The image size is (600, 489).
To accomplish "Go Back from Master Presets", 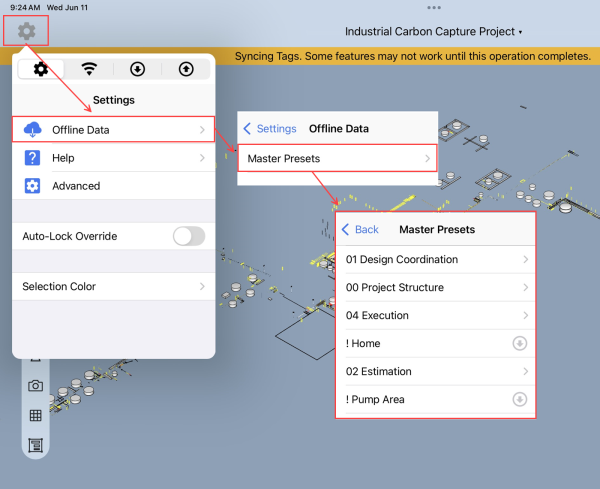I will click(360, 230).
